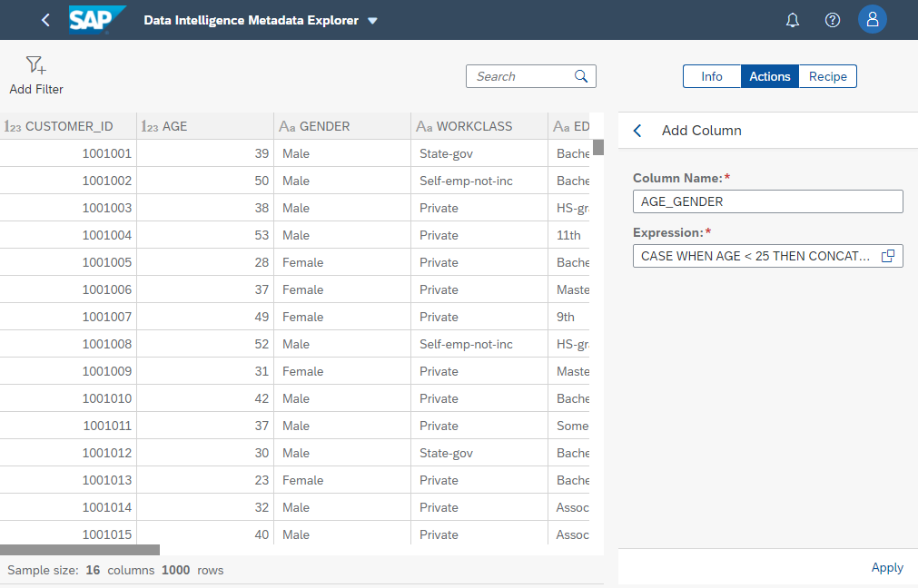Open the help question mark icon
918x588 pixels.
pyautogui.click(x=833, y=20)
